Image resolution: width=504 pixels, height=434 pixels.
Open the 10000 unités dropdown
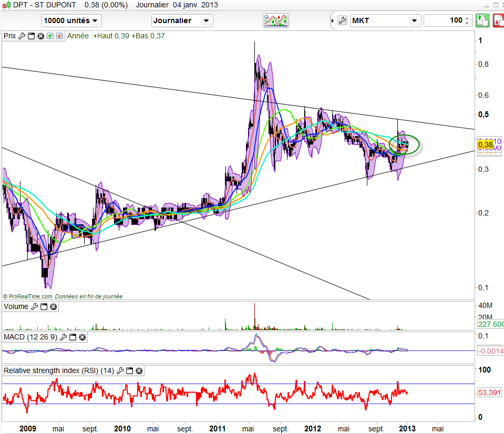pyautogui.click(x=71, y=20)
